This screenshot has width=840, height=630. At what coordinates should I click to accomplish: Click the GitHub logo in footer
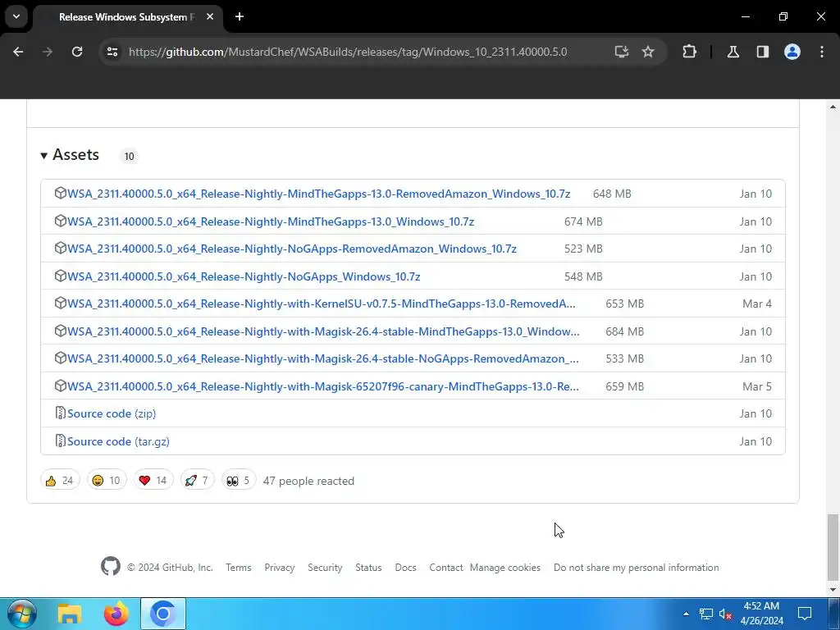(111, 566)
